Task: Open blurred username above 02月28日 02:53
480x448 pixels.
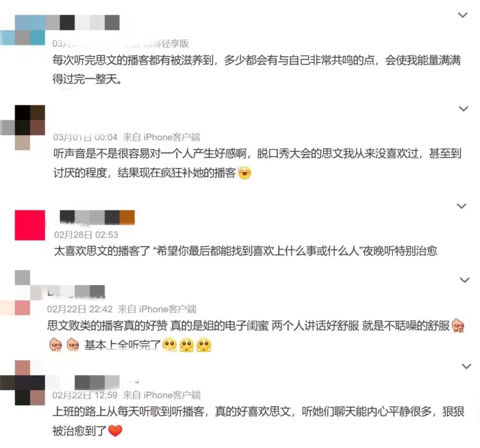Action: pos(97,217)
